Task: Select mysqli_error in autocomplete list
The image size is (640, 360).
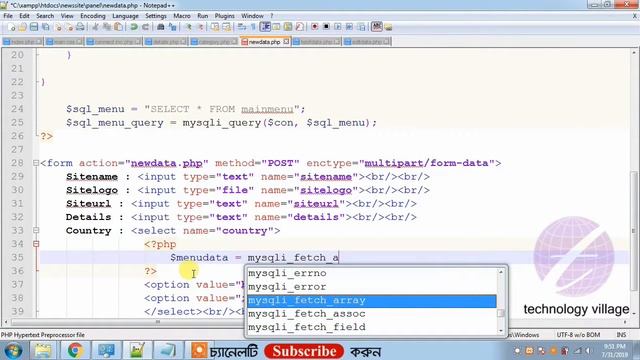Action: (371, 287)
